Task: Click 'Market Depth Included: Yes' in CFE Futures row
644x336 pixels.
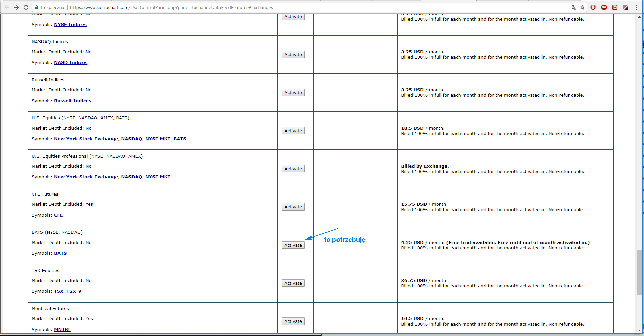Action: tap(62, 204)
